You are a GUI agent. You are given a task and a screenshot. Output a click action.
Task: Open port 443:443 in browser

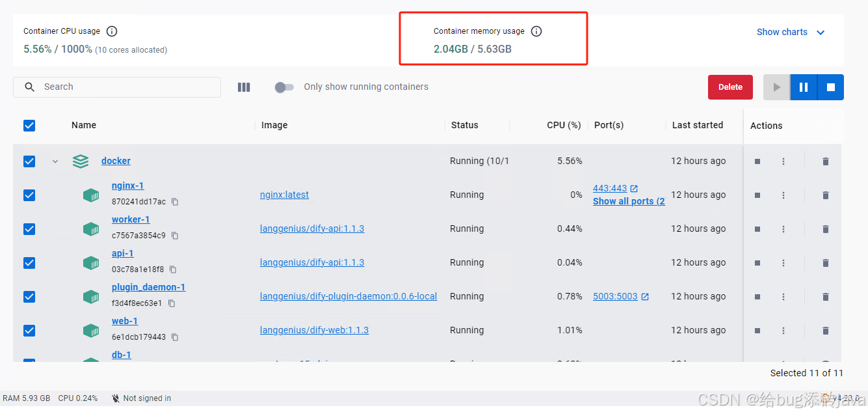coord(615,188)
